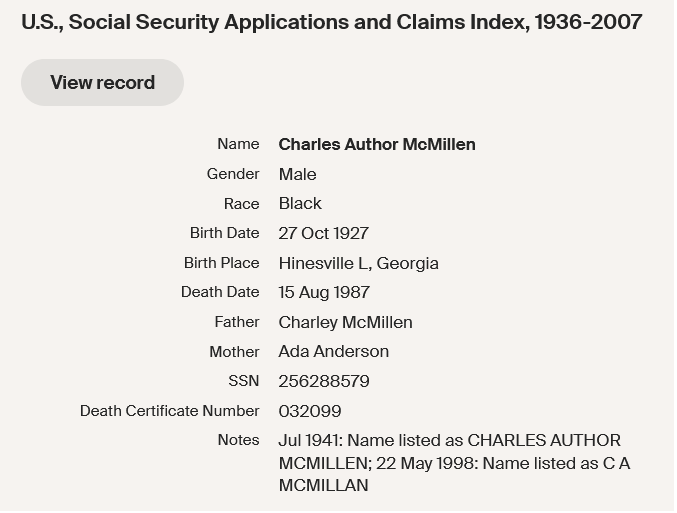Screen dimensions: 677x513
Task: Click the death certificate number 032099
Action: click(310, 411)
